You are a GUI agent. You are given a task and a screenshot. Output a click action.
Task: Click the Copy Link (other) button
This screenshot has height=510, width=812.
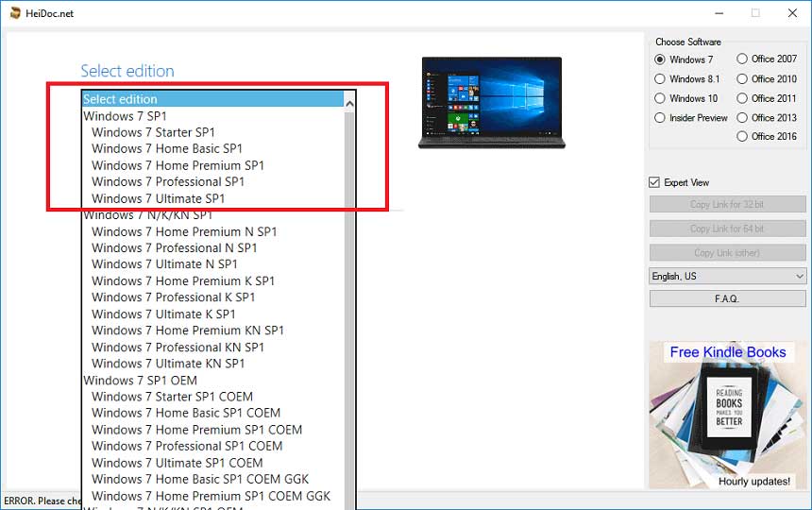click(727, 253)
